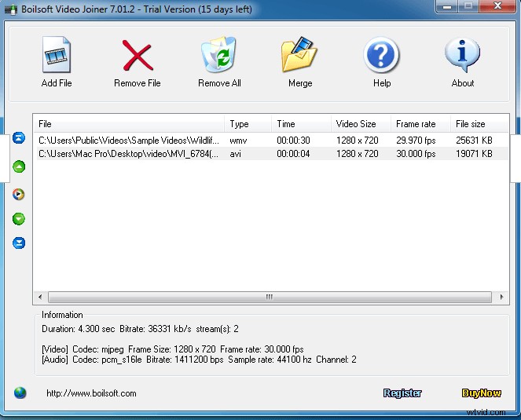Move selected file down one position

point(19,219)
